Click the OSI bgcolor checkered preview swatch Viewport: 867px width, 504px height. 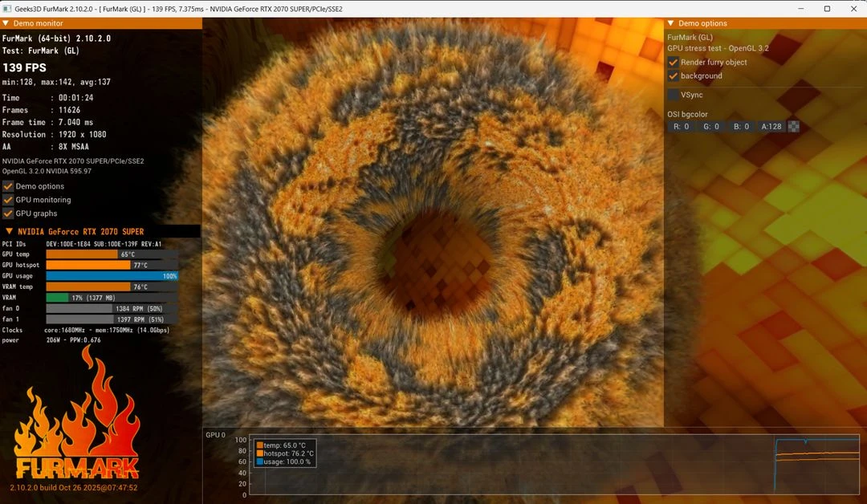pos(793,127)
